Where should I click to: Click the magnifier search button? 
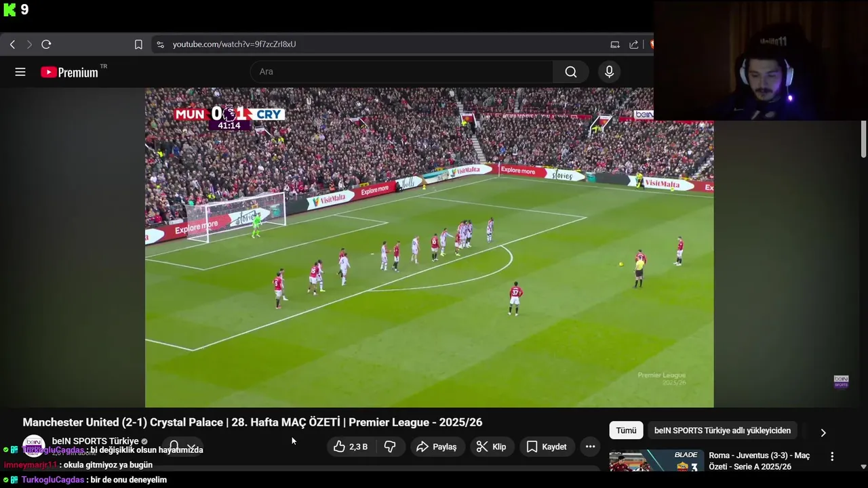[x=571, y=72]
